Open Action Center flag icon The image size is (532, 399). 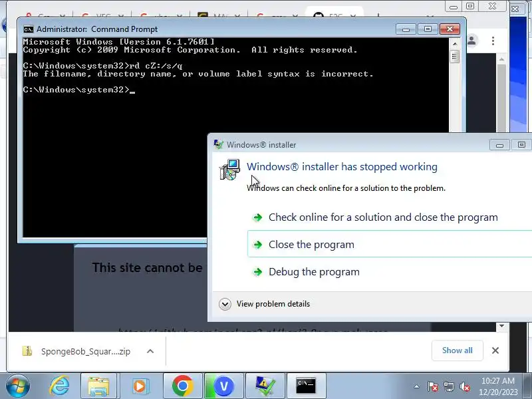pos(433,386)
